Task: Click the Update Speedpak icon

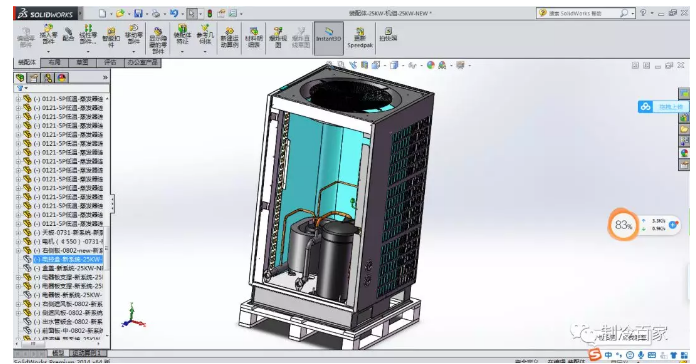Action: coord(360,37)
